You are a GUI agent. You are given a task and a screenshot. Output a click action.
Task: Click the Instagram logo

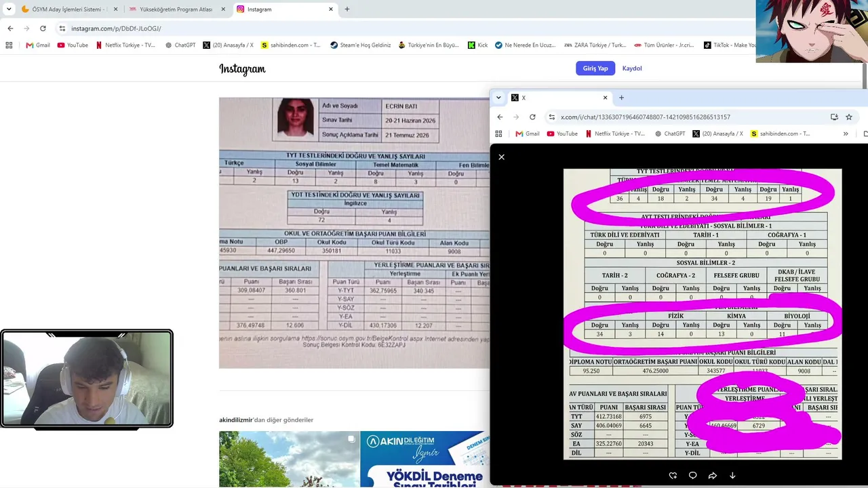(x=242, y=68)
